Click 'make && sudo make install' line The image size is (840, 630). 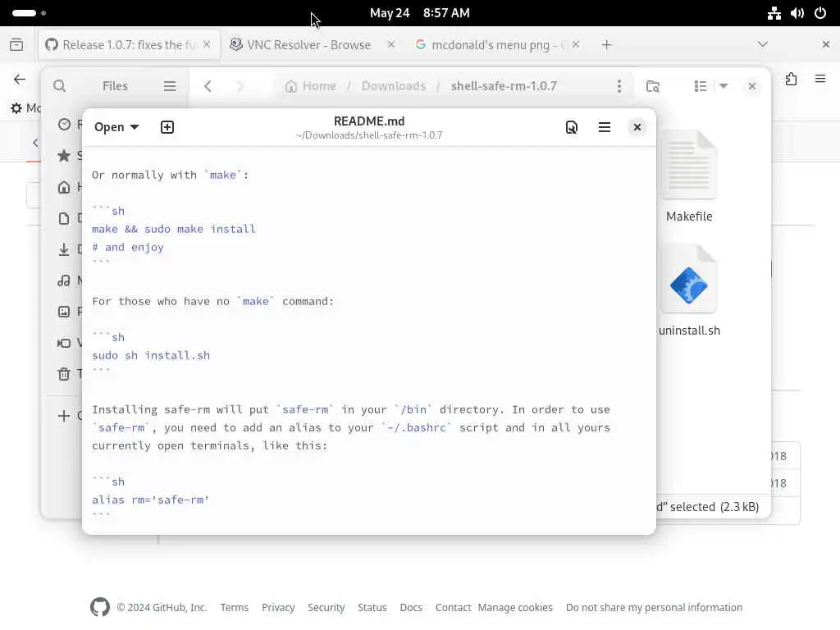(174, 230)
